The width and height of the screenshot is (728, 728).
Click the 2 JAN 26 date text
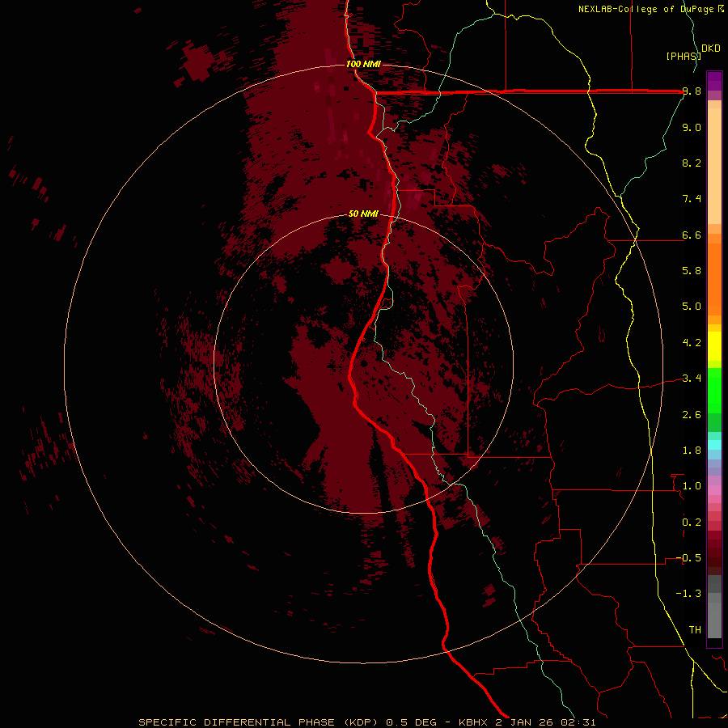pos(525,722)
